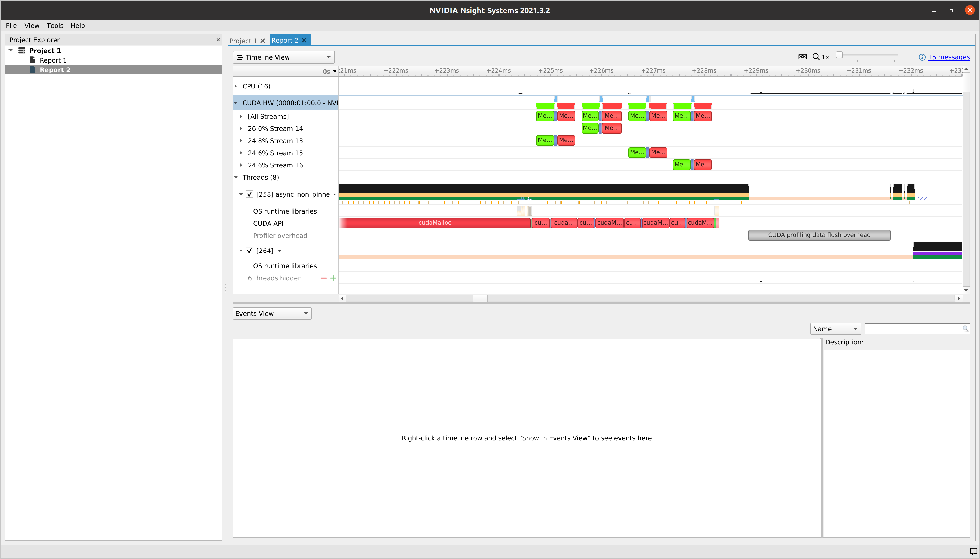
Task: Select the Profiler overhead row label
Action: point(280,236)
